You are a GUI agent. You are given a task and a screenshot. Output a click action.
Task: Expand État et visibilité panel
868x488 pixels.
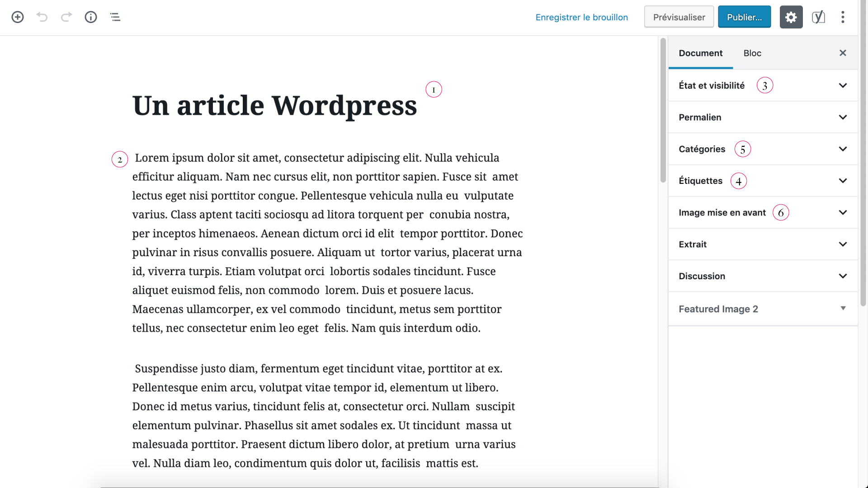click(x=763, y=85)
